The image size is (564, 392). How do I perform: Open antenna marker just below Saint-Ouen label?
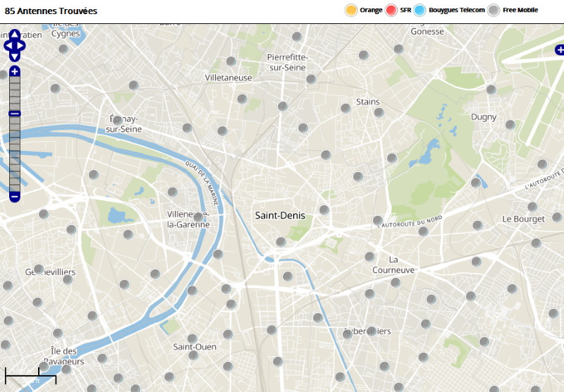coord(193,355)
